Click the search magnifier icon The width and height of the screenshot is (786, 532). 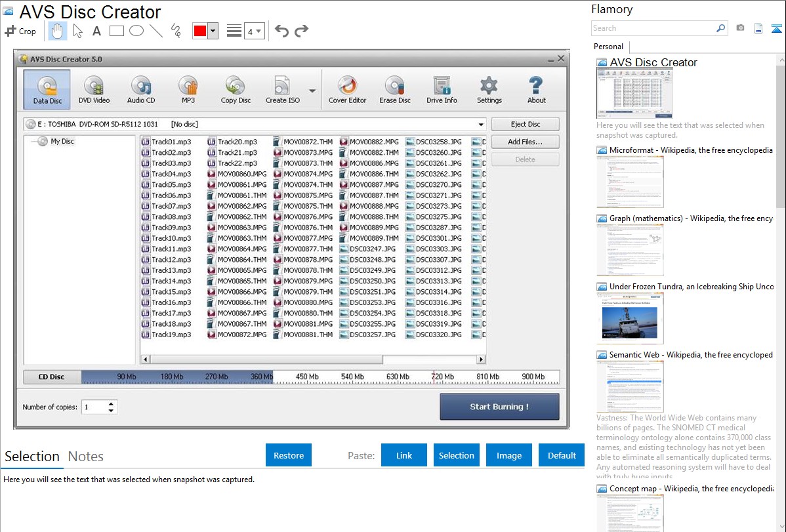click(x=720, y=29)
